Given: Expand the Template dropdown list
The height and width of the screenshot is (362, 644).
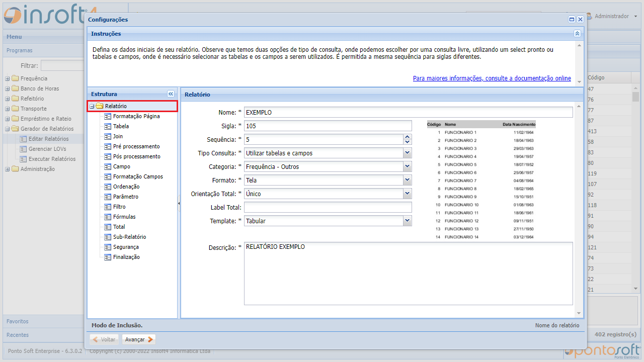Looking at the screenshot, I should tap(407, 221).
